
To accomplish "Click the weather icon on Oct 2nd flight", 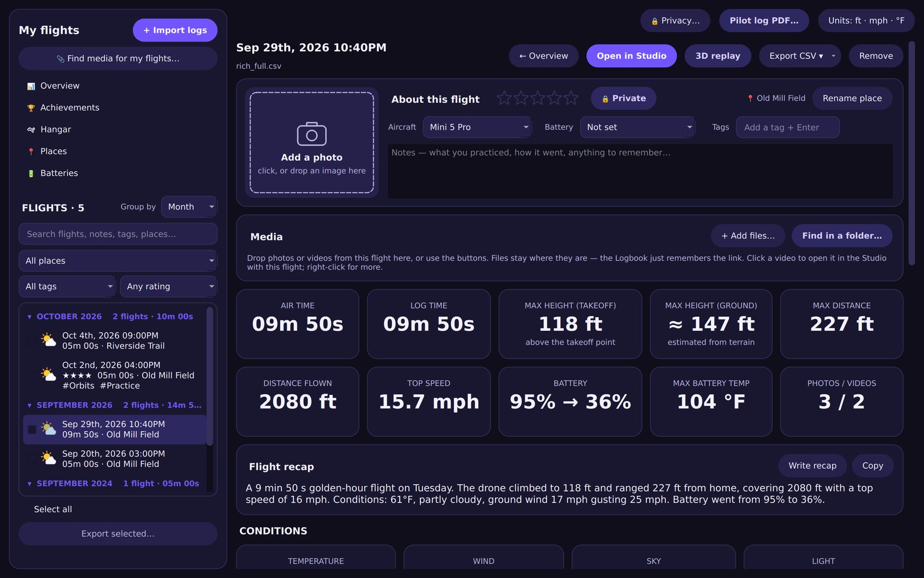I will (49, 375).
